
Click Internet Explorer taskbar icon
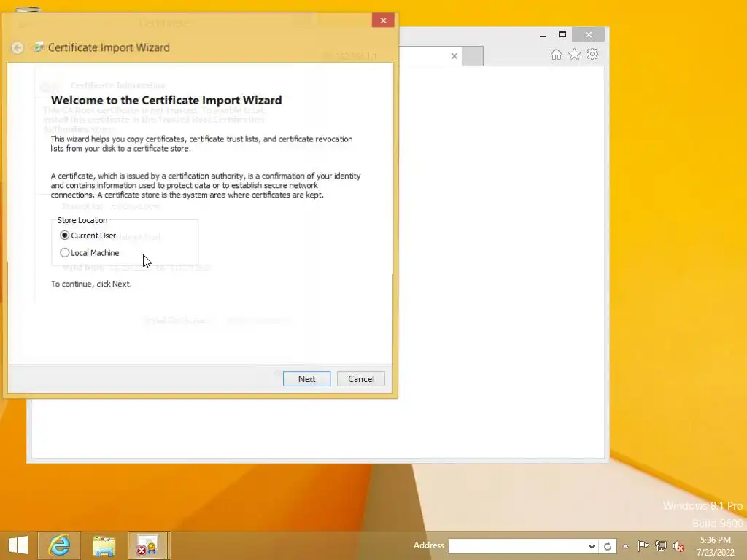[x=59, y=545]
